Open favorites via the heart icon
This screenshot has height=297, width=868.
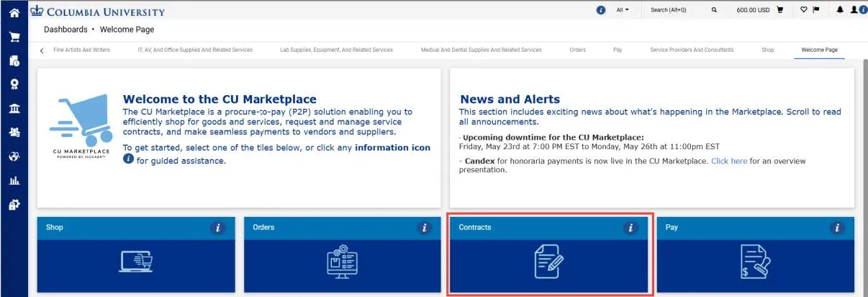tap(804, 10)
